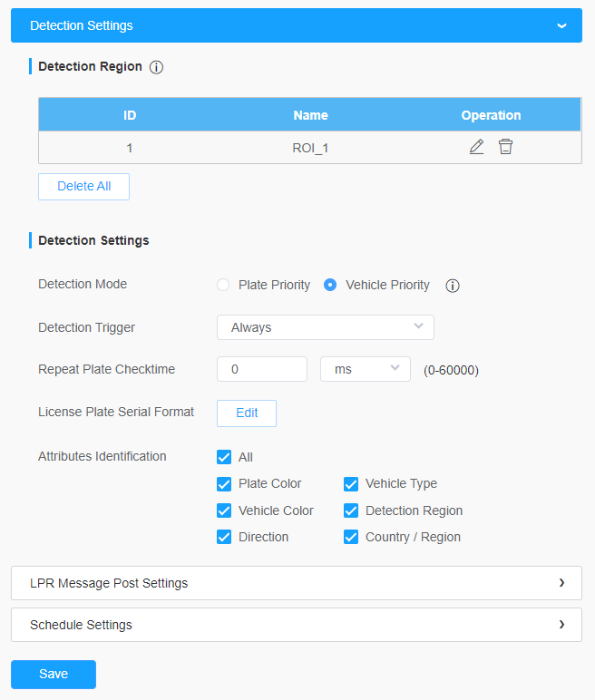
Task: Uncheck the Direction attribute
Action: coord(224,537)
